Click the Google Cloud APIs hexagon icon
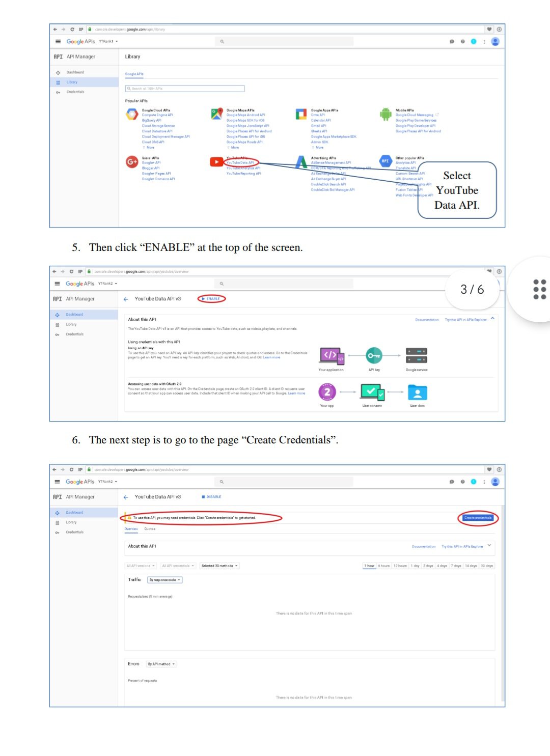This screenshot has height=756, width=550. [132, 114]
